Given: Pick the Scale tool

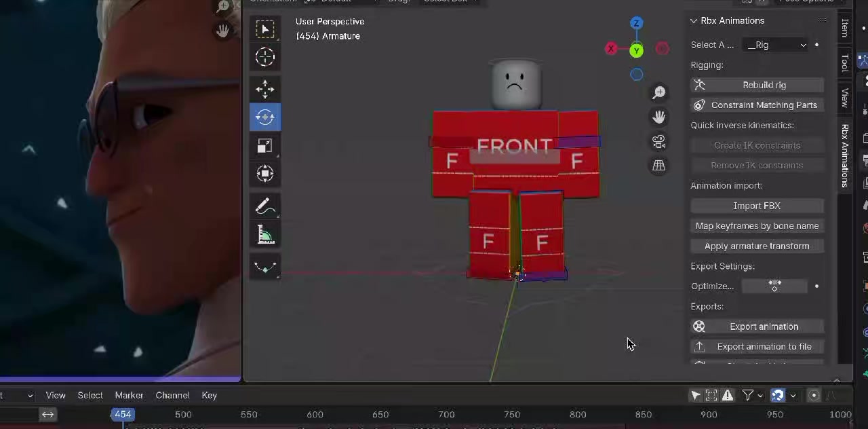Looking at the screenshot, I should [x=265, y=146].
